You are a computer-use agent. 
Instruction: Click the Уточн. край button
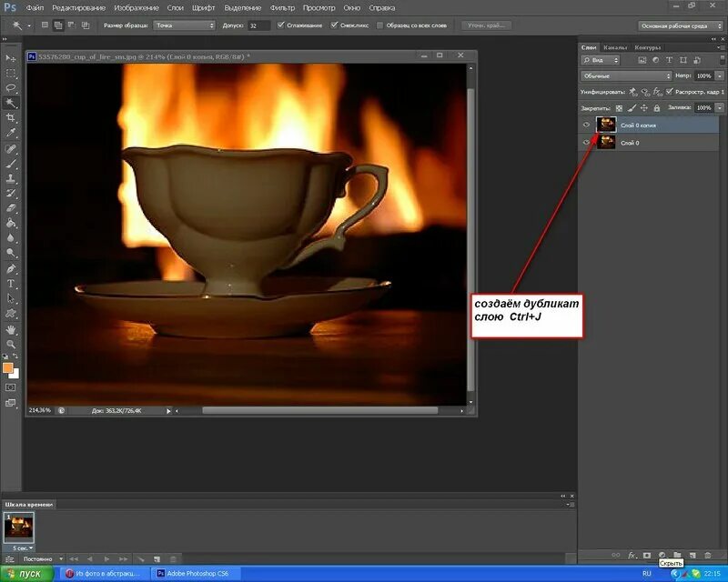pyautogui.click(x=486, y=25)
